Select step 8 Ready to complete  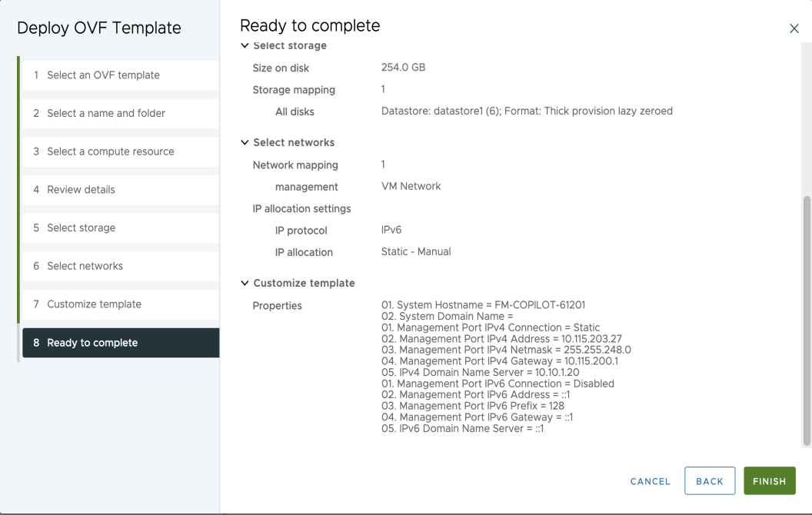click(x=92, y=343)
